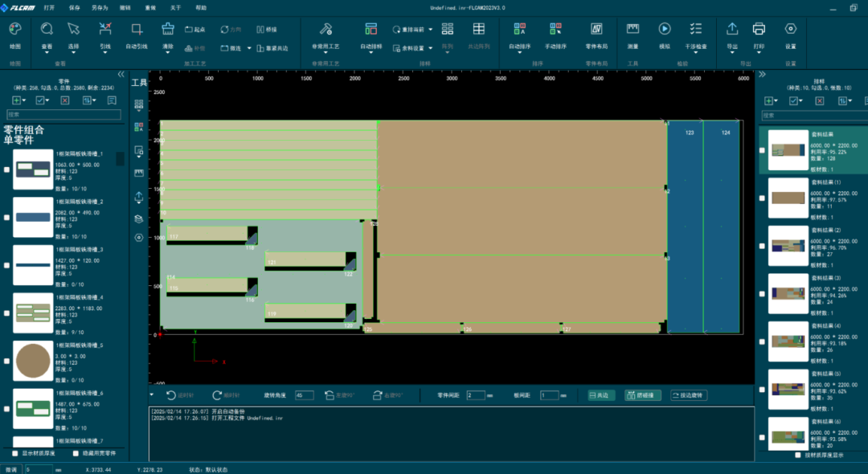Open the 设置 settings icon
868x474 pixels.
click(x=790, y=29)
